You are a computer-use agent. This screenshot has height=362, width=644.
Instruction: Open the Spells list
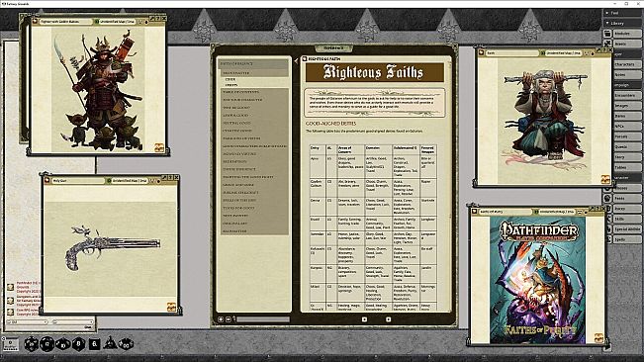627,239
